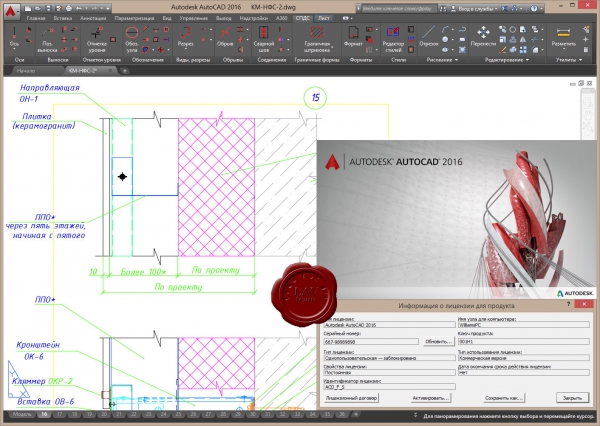
Task: Select the Поз. выноска leader tool
Action: [x=47, y=40]
